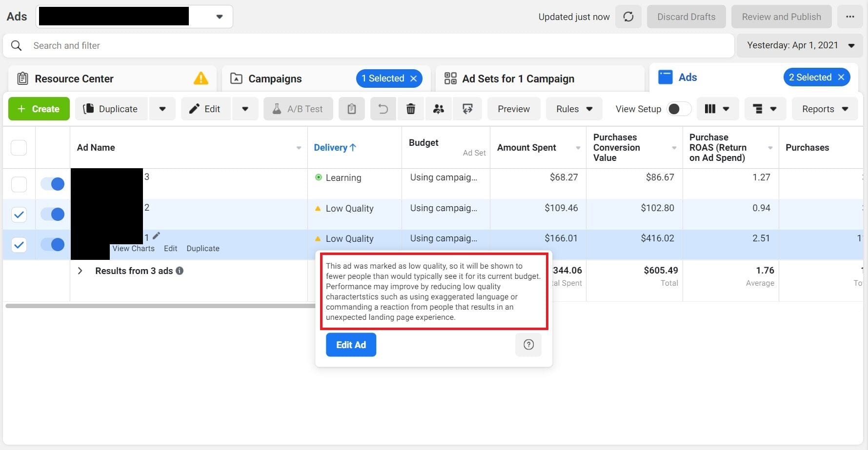The height and width of the screenshot is (450, 868).
Task: Expand the Rules dropdown
Action: pyautogui.click(x=574, y=109)
